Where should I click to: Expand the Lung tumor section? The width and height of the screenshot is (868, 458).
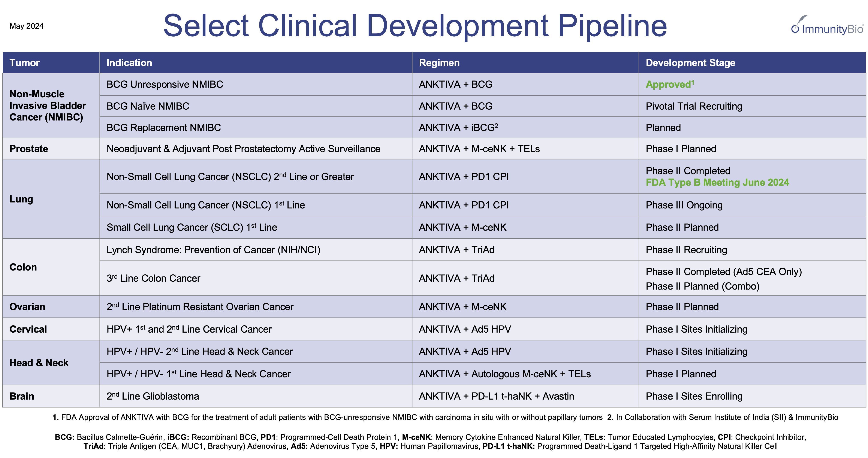point(21,199)
